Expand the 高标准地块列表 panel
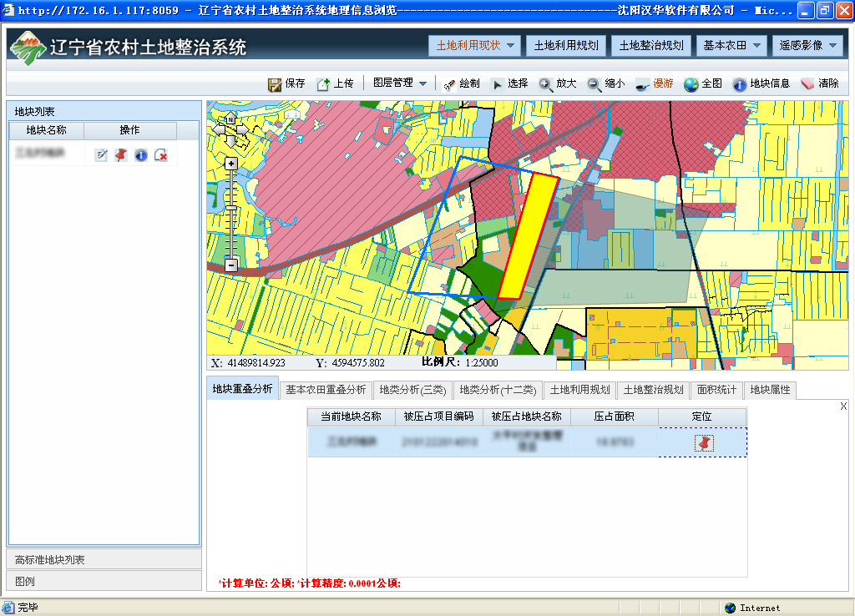The width and height of the screenshot is (855, 616). pos(104,559)
